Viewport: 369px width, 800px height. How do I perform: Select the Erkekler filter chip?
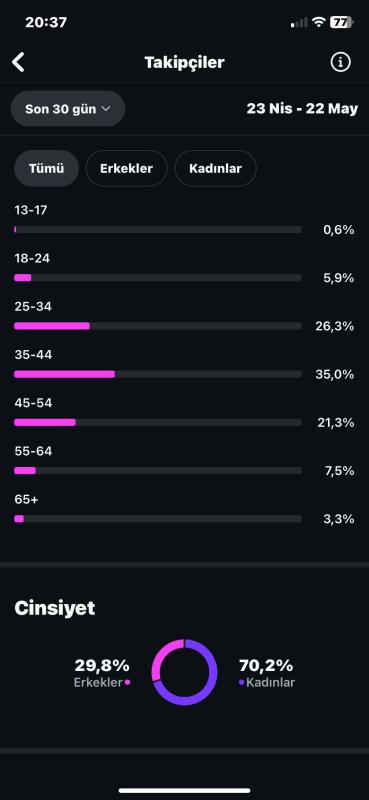pos(127,168)
